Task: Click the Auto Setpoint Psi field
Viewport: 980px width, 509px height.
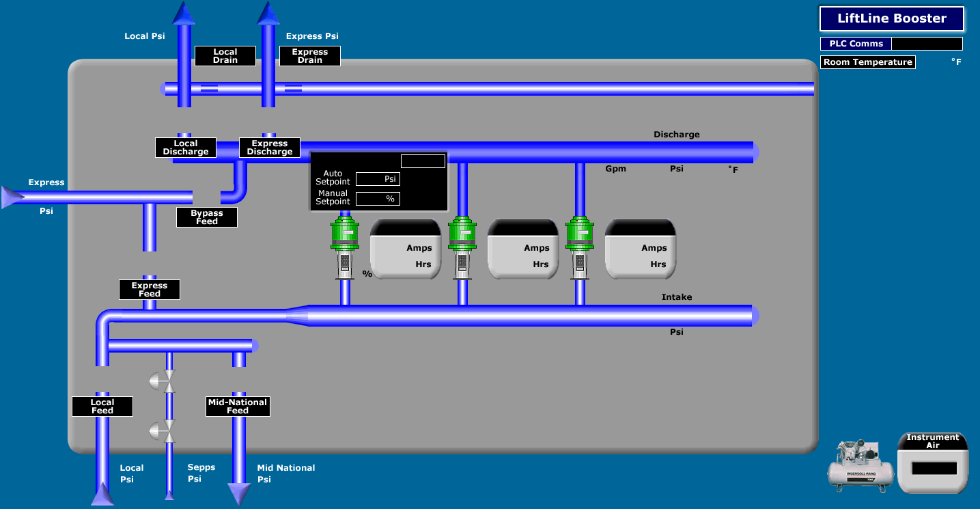Action: [378, 179]
